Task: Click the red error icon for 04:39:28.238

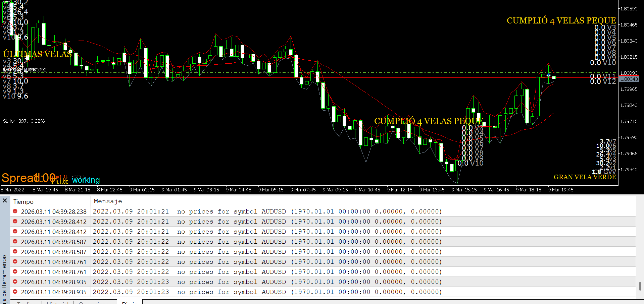Action: (15, 211)
